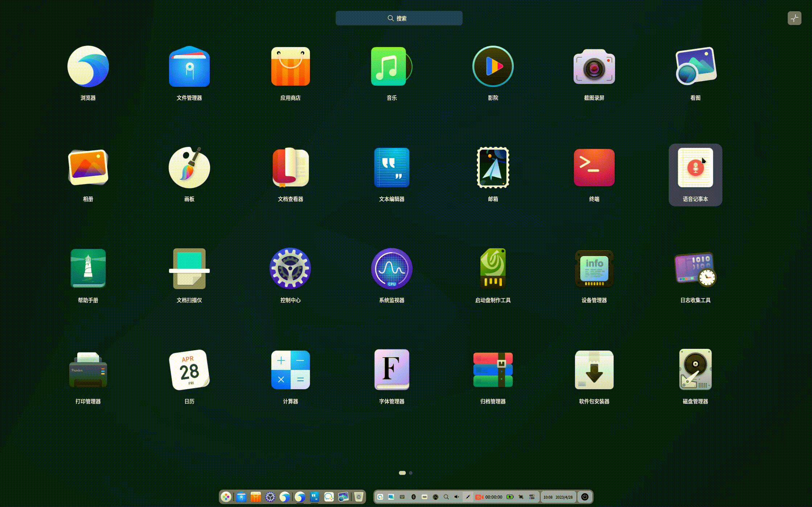The height and width of the screenshot is (507, 812).
Task: Select the first launcher page dot
Action: [402, 473]
